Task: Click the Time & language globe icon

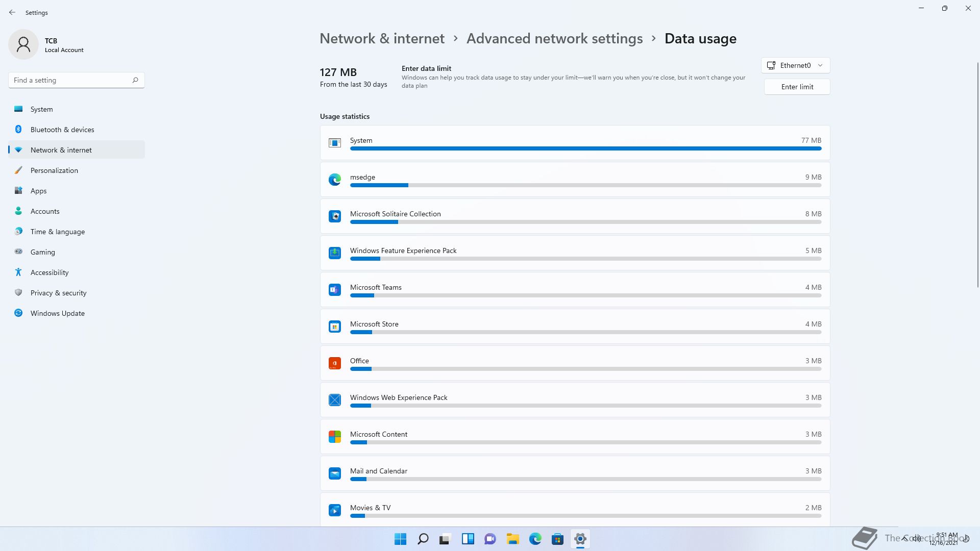Action: [18, 231]
